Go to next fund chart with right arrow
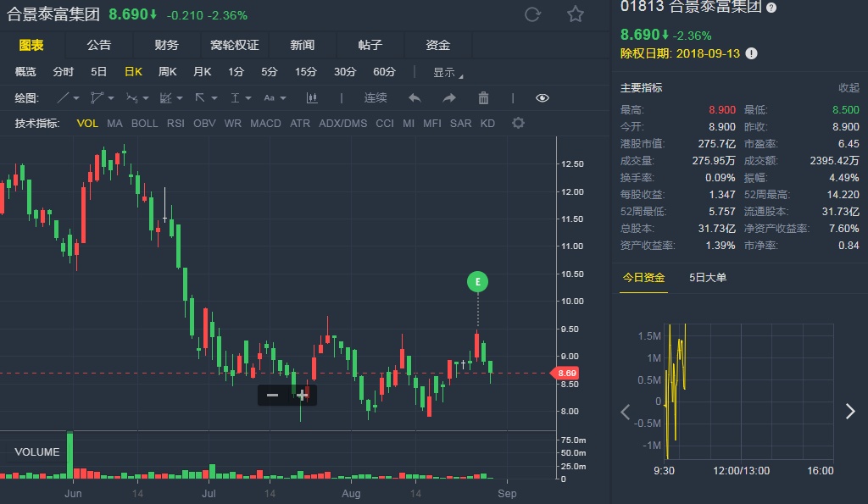Image resolution: width=868 pixels, height=504 pixels. 851,411
